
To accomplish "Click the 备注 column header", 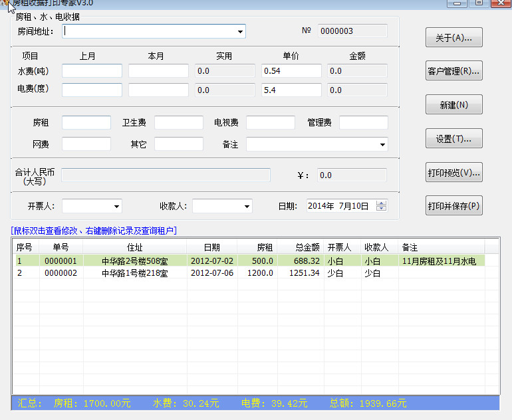I will pos(441,247).
